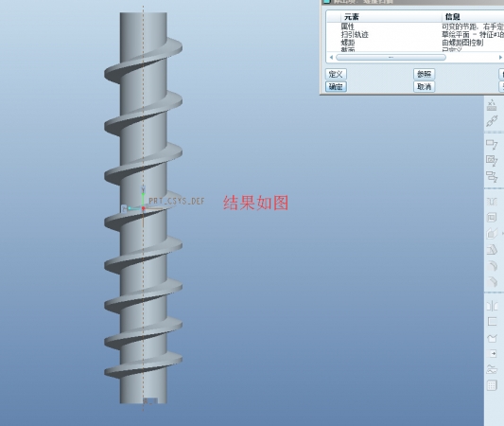Click the 定义 button
The height and width of the screenshot is (426, 504).
(x=336, y=74)
